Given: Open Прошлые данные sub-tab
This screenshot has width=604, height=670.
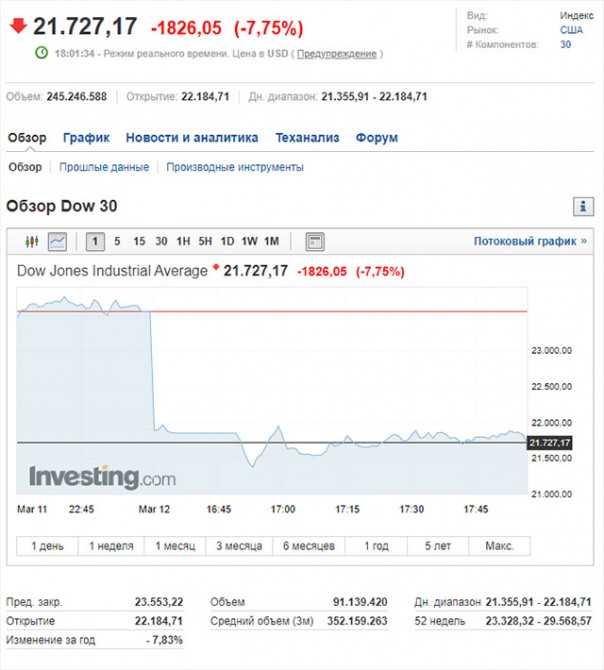Looking at the screenshot, I should (104, 167).
